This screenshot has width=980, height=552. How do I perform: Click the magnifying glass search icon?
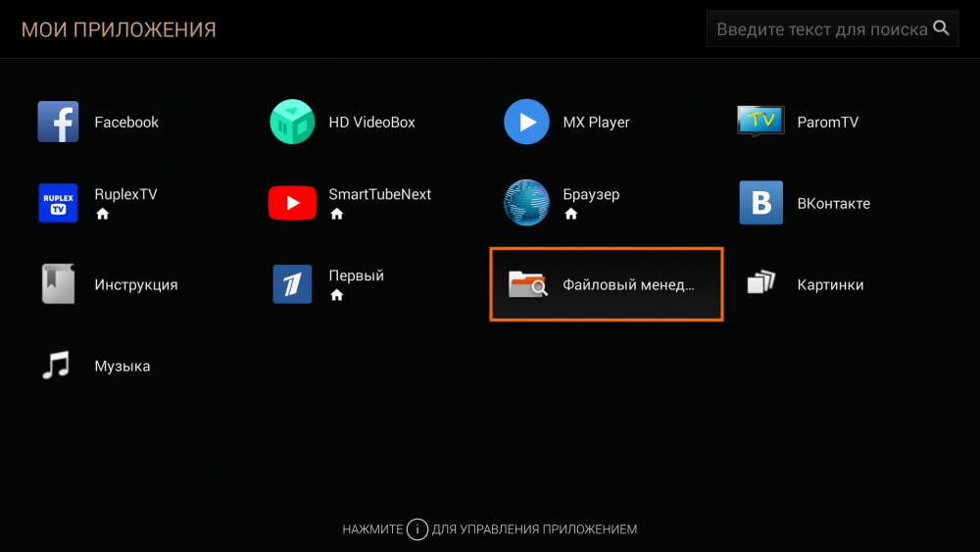point(941,28)
